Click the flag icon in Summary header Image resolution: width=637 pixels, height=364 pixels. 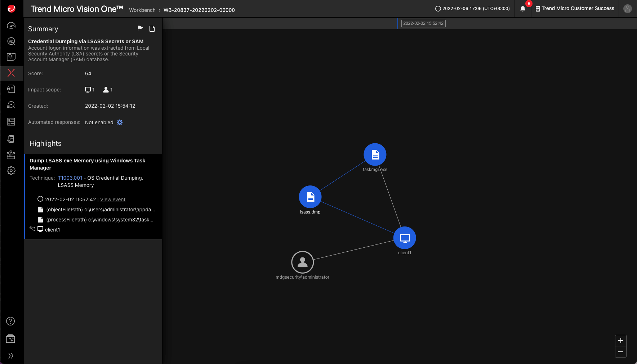(140, 28)
